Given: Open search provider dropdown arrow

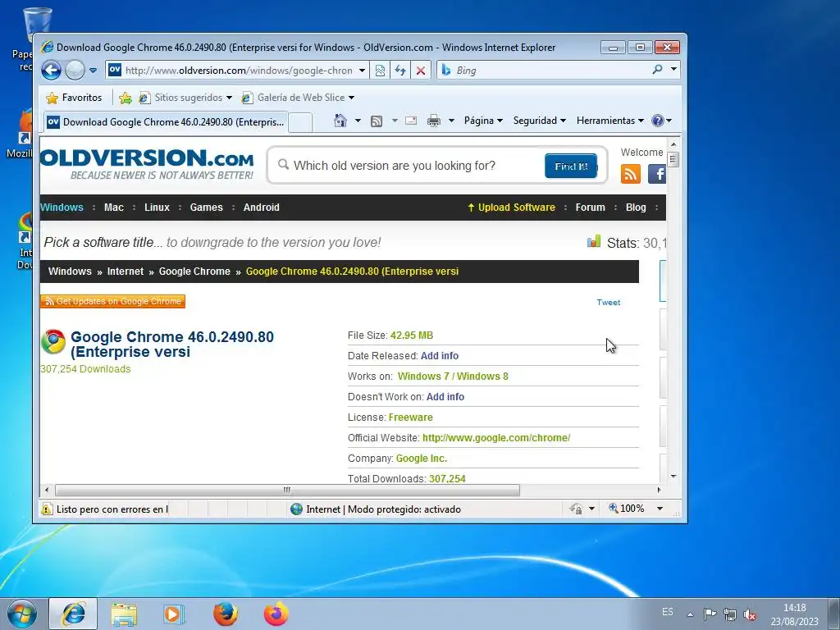Looking at the screenshot, I should [x=673, y=69].
